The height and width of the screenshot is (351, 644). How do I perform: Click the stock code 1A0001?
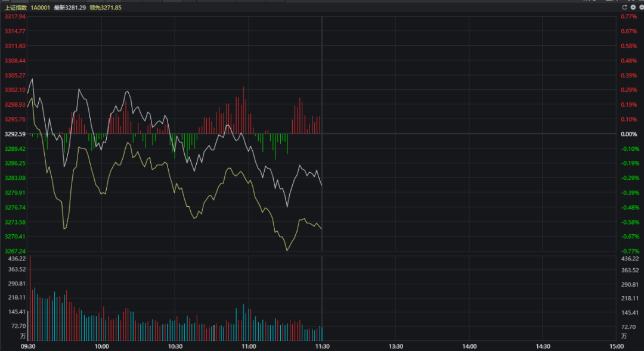[x=41, y=8]
